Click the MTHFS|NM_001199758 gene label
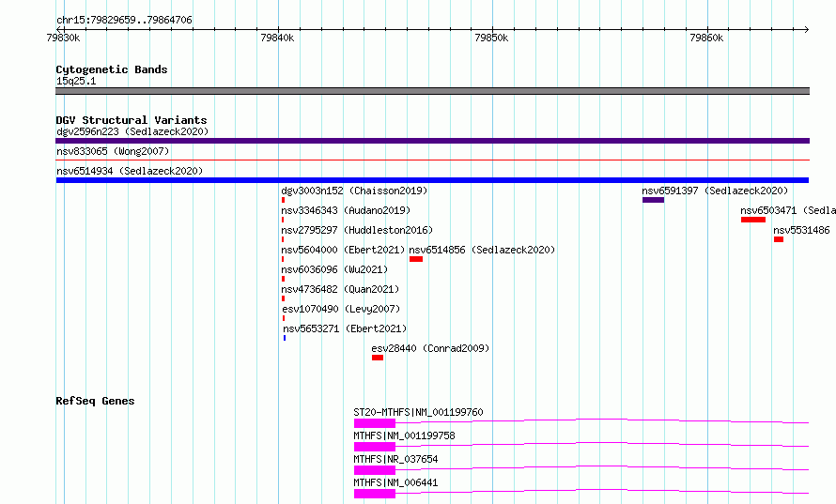The height and width of the screenshot is (504, 836). click(404, 435)
